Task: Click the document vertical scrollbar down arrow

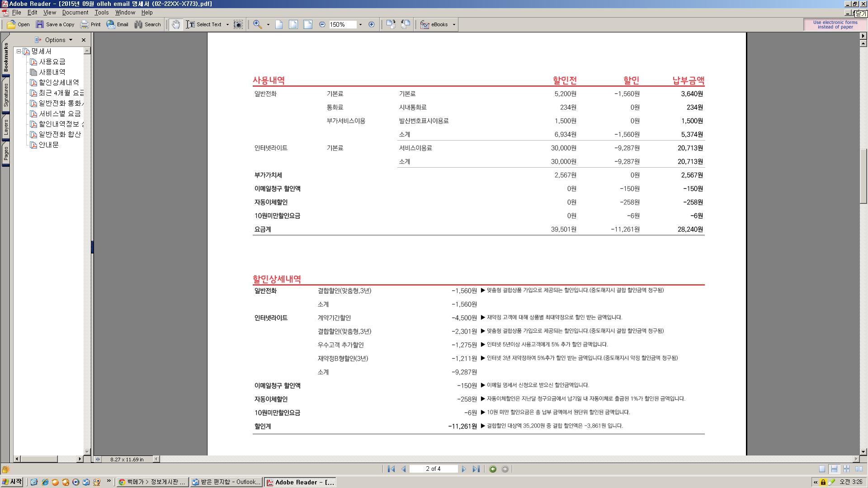Action: point(863,451)
